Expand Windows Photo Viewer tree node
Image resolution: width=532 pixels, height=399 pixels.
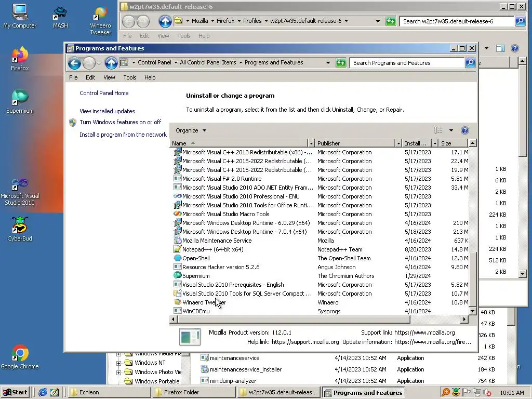coord(118,372)
